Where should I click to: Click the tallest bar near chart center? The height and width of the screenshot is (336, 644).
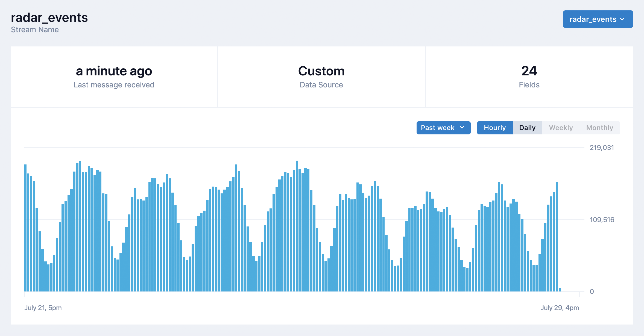point(297,227)
